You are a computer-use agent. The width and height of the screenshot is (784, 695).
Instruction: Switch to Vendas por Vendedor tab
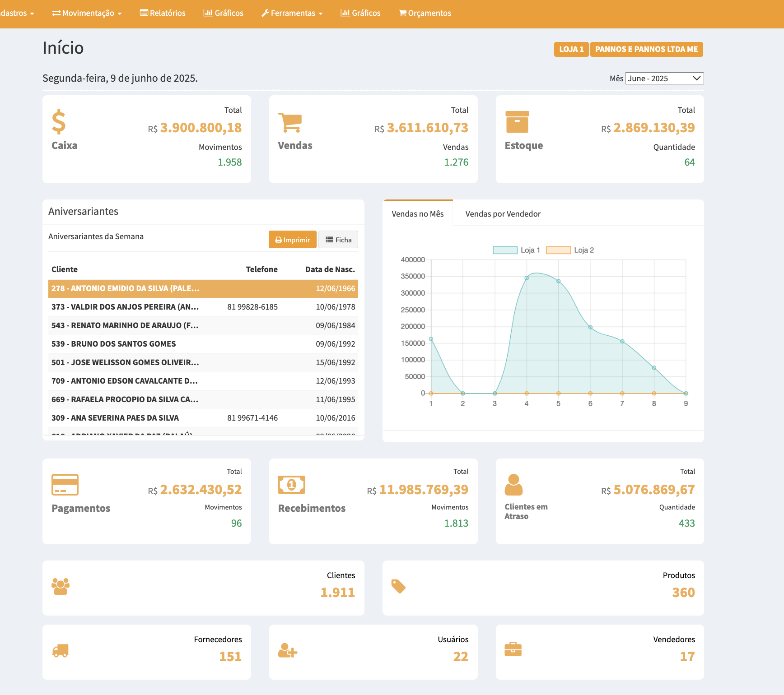(503, 214)
